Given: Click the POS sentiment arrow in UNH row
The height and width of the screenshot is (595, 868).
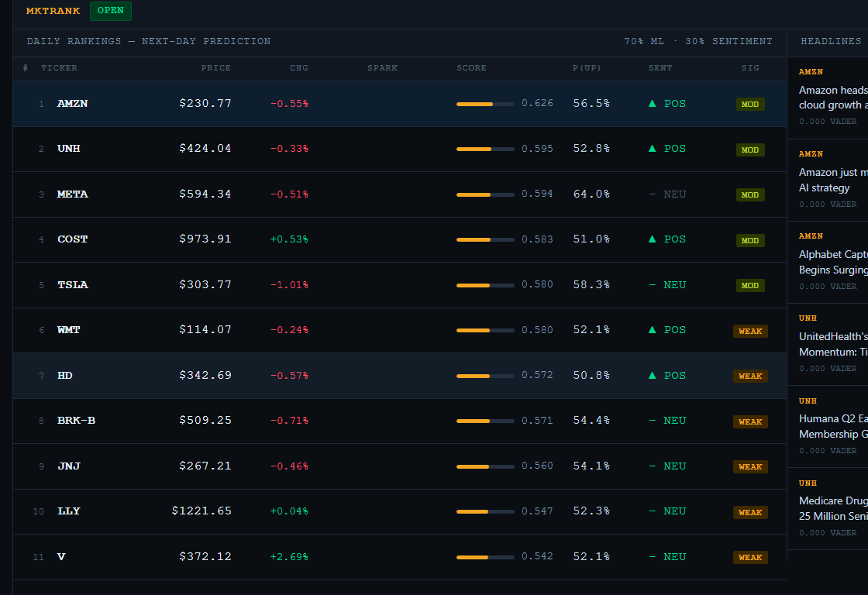Looking at the screenshot, I should [x=652, y=148].
